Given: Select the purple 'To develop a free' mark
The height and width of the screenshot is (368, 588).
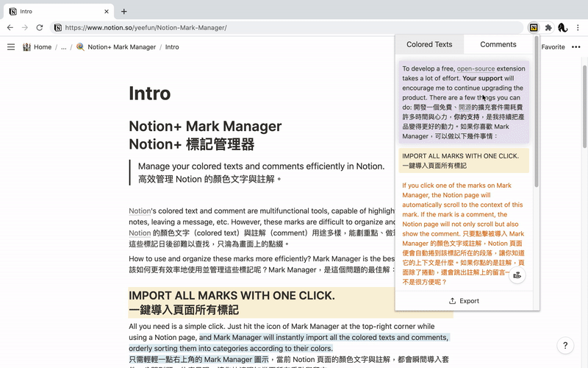Looking at the screenshot, I should click(x=464, y=102).
